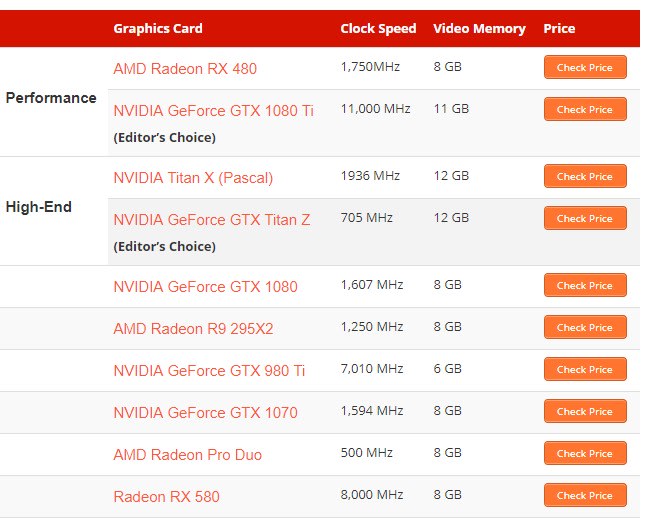Check Price for Radeon Pro Duo
This screenshot has width=645, height=523.
tap(585, 453)
